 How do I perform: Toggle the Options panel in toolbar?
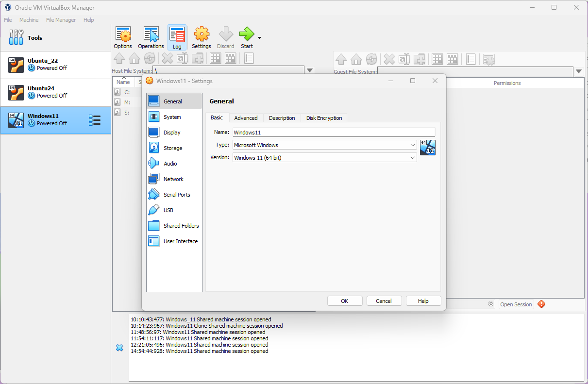pos(123,37)
